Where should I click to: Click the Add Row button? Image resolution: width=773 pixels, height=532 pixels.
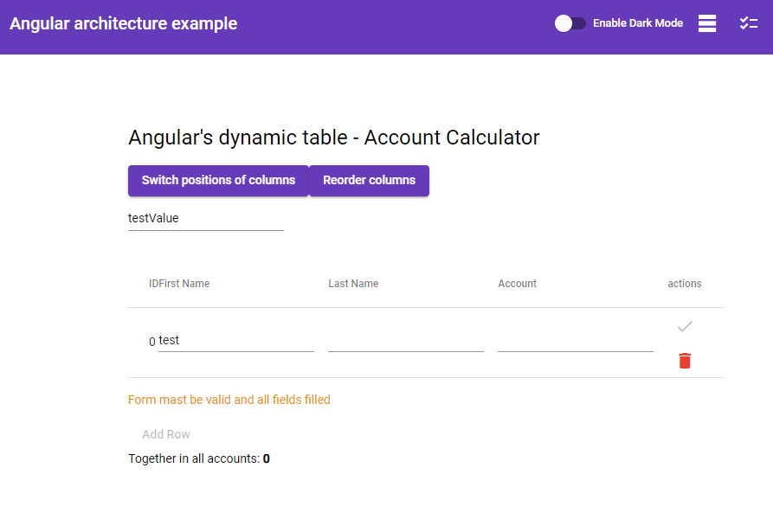(x=165, y=434)
